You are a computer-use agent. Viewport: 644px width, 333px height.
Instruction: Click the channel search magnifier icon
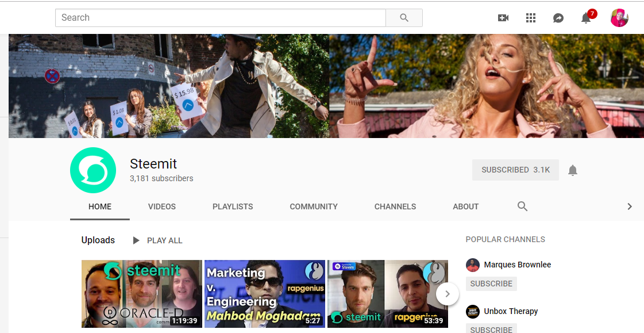pos(522,206)
